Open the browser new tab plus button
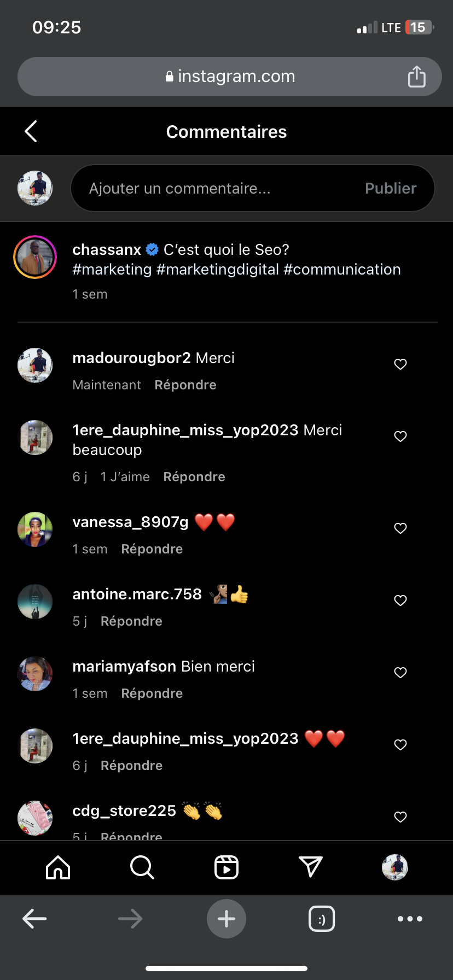This screenshot has width=453, height=980. (226, 919)
